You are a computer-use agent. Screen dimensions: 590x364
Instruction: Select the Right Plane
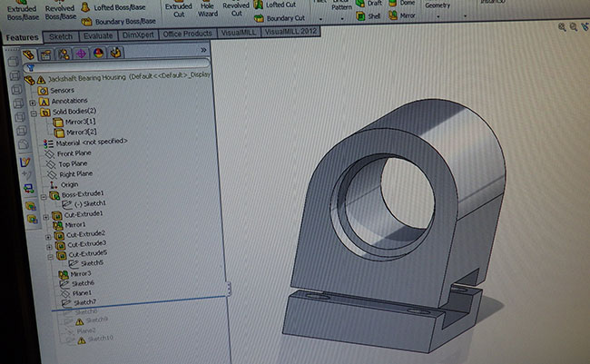[70, 174]
